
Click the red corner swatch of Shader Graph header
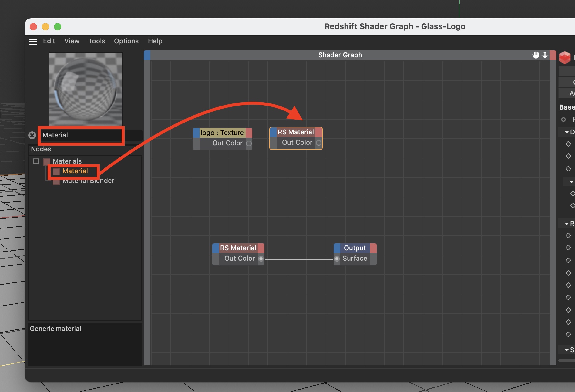click(553, 55)
